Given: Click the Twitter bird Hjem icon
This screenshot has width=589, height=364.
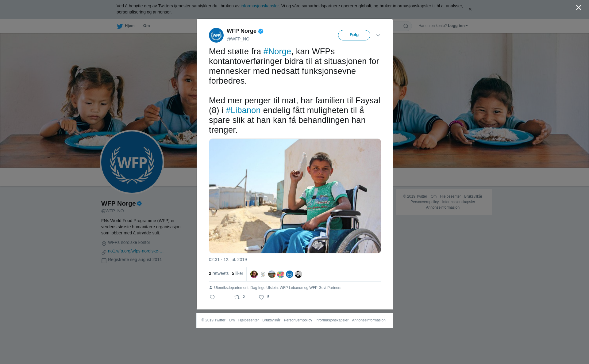Looking at the screenshot, I should 120,26.
